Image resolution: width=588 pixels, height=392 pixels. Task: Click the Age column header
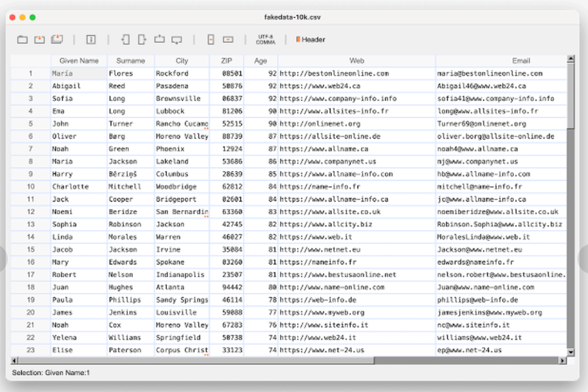(x=260, y=61)
